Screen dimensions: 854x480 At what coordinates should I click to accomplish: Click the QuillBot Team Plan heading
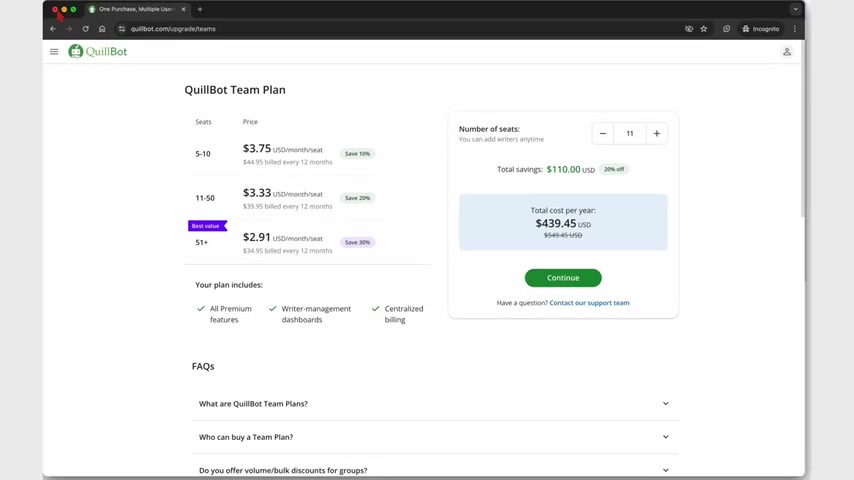[235, 90]
